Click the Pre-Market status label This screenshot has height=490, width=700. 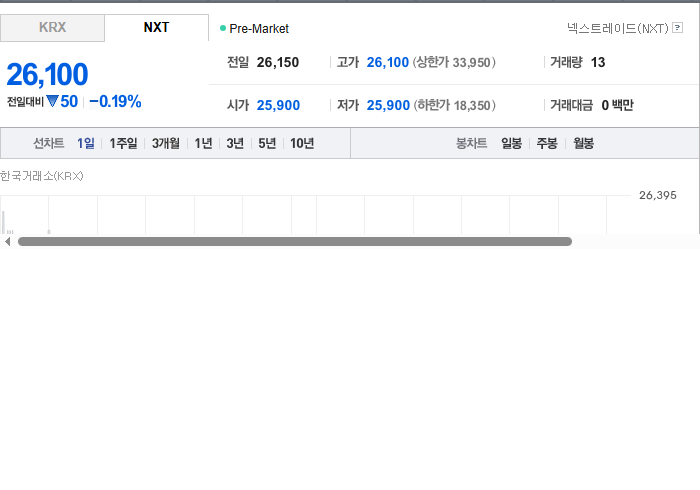click(259, 29)
